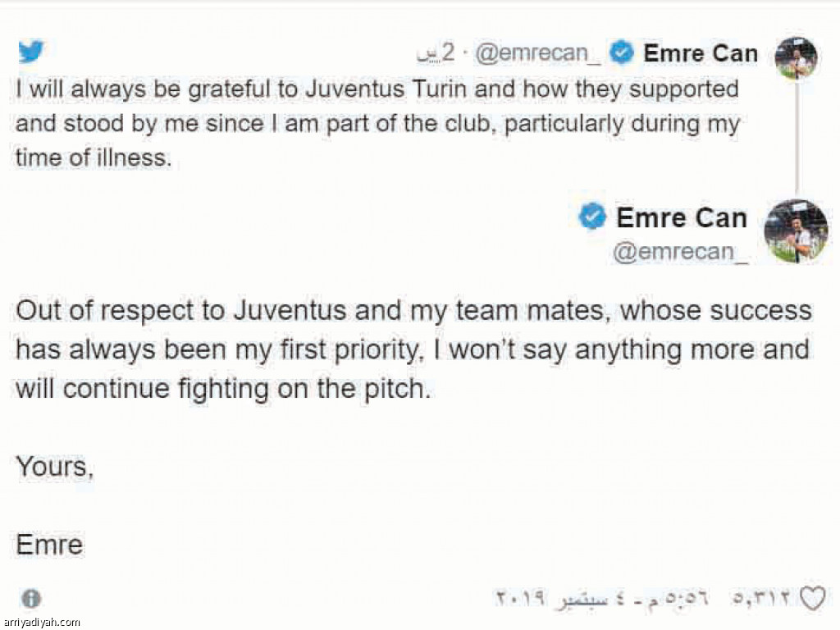Click the tweet date from September 2019

(602, 598)
